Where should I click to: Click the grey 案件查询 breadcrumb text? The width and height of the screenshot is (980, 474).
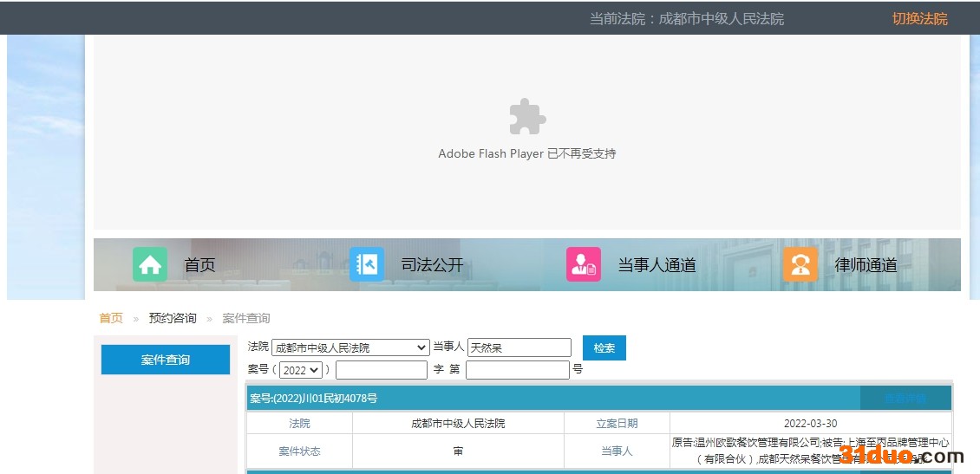245,318
